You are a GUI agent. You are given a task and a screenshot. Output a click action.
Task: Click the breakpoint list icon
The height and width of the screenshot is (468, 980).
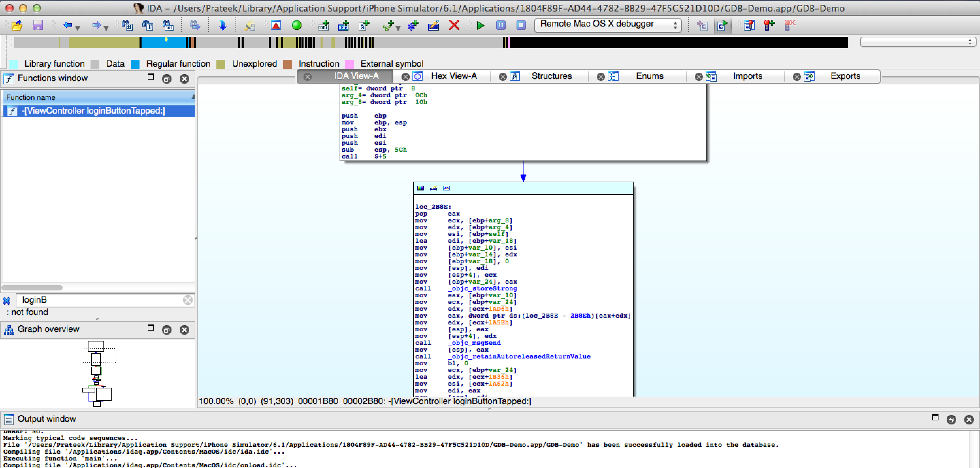(749, 26)
